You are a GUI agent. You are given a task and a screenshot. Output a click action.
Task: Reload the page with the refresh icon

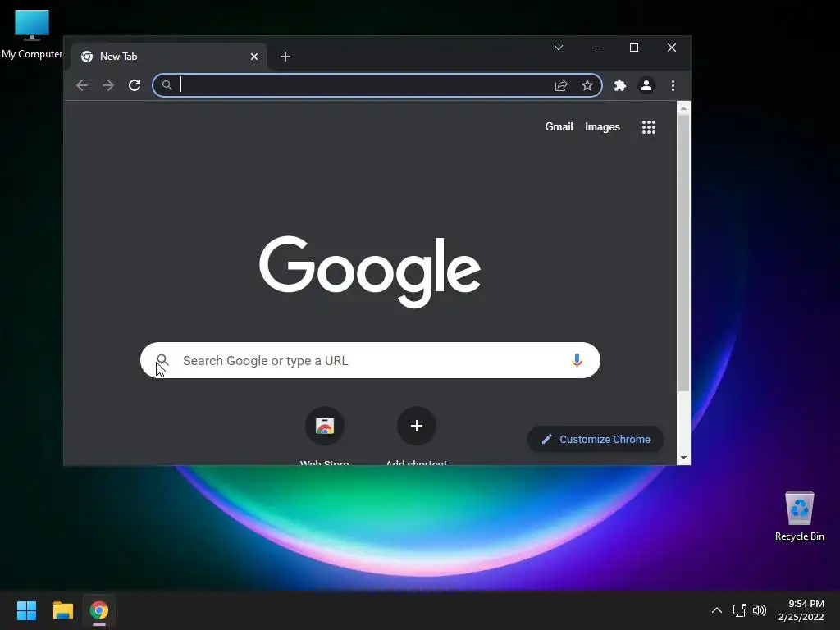(135, 85)
